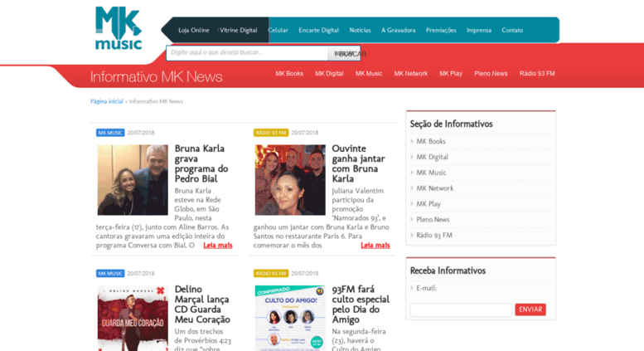Open A Gravadora page
This screenshot has height=351, width=644.
coord(399,31)
